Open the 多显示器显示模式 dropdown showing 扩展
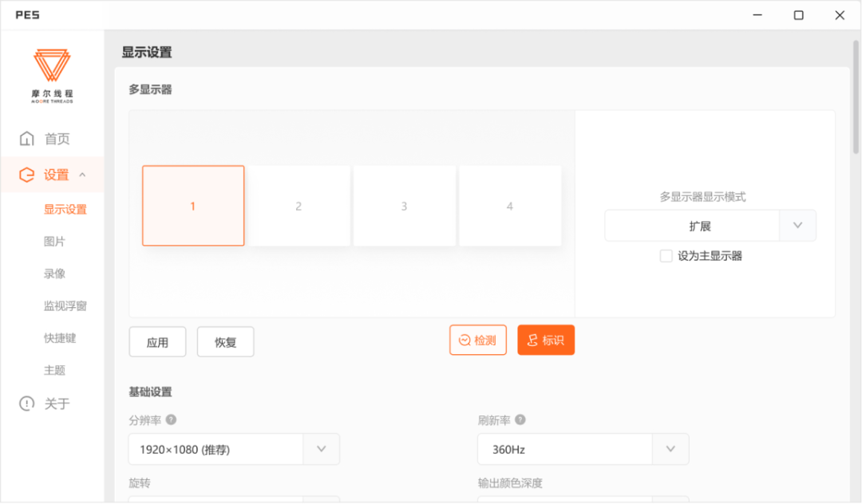This screenshot has height=504, width=862. point(710,226)
